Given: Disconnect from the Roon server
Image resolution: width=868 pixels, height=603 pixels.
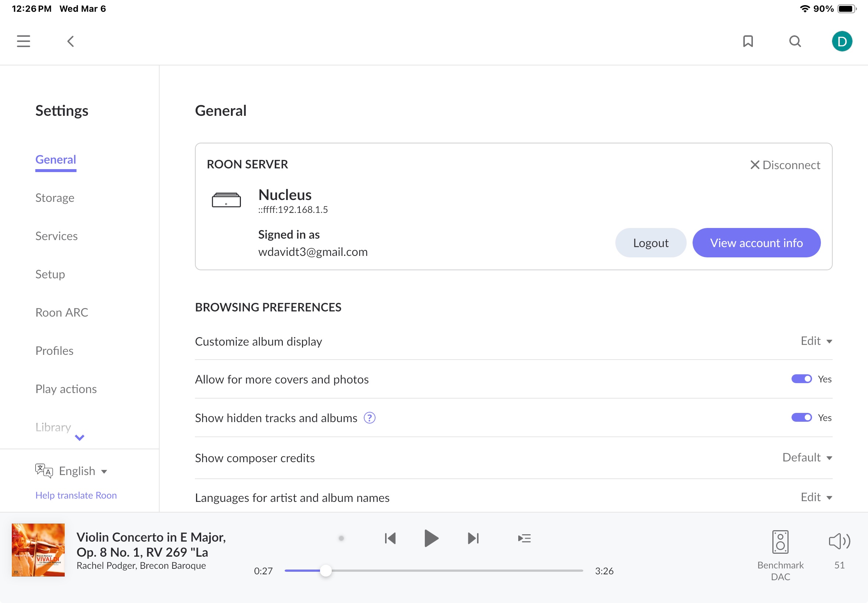Looking at the screenshot, I should click(x=785, y=165).
